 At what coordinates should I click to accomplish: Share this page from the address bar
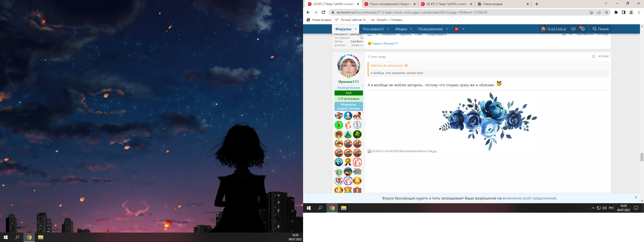599,12
